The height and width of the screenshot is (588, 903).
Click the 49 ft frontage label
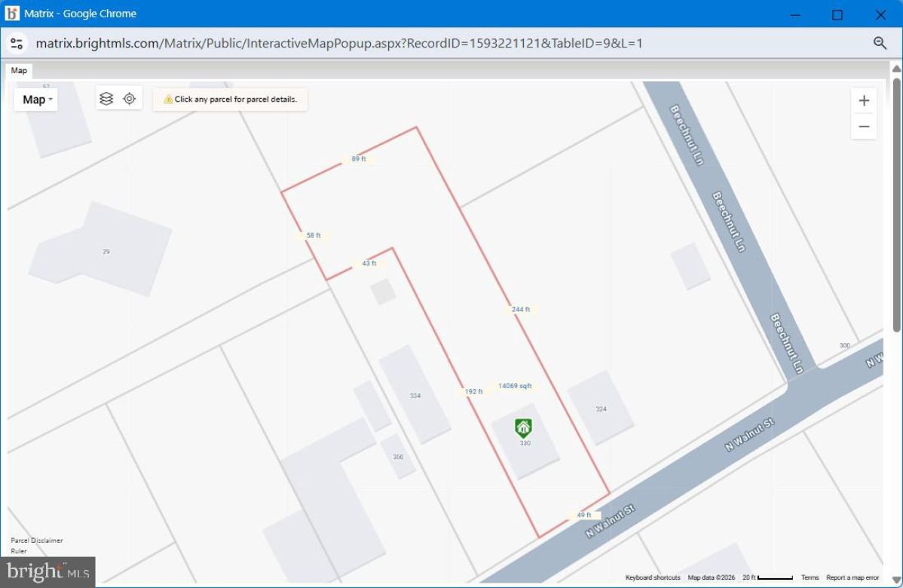coord(584,515)
